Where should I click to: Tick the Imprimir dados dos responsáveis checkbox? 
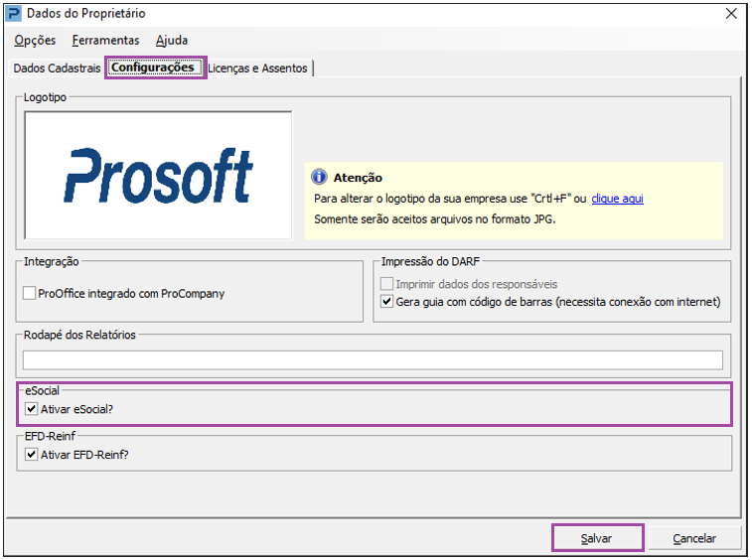click(386, 284)
